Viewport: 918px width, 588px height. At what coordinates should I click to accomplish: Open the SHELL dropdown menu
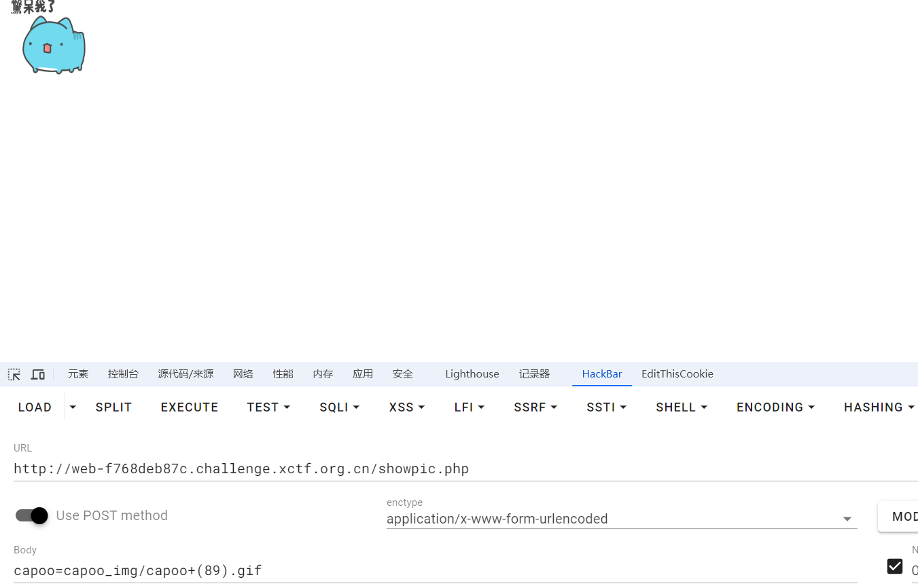click(x=682, y=407)
